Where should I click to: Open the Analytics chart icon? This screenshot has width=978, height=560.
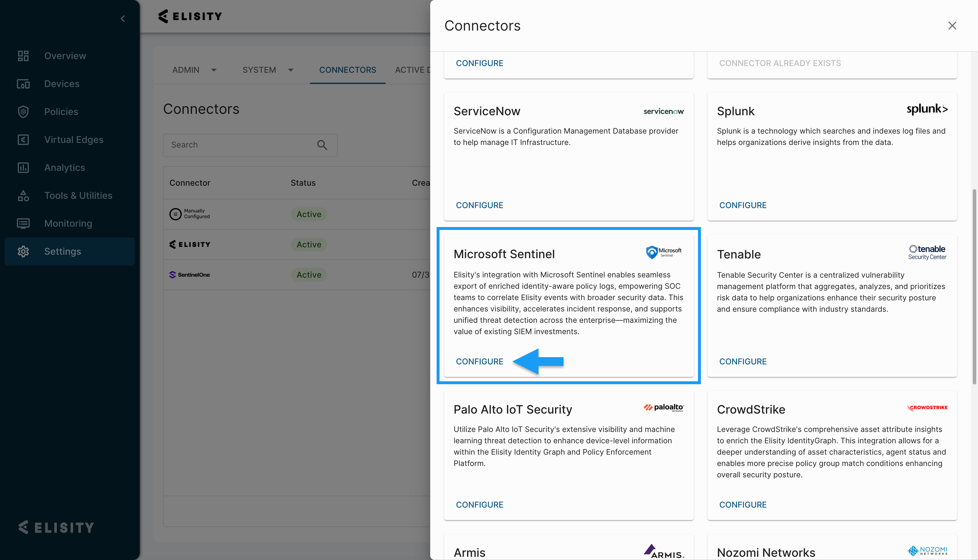coord(23,168)
